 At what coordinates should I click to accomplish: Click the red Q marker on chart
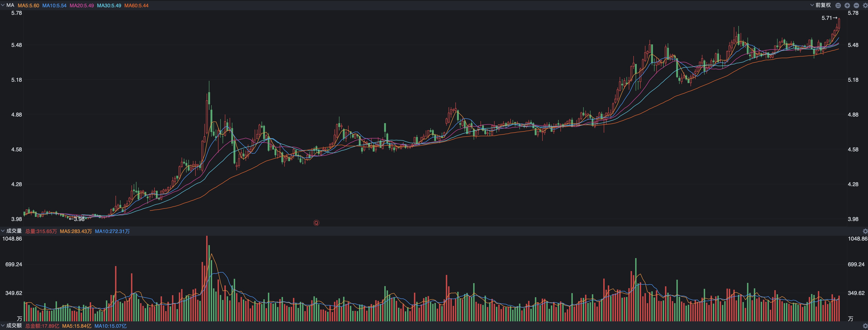[x=316, y=223]
